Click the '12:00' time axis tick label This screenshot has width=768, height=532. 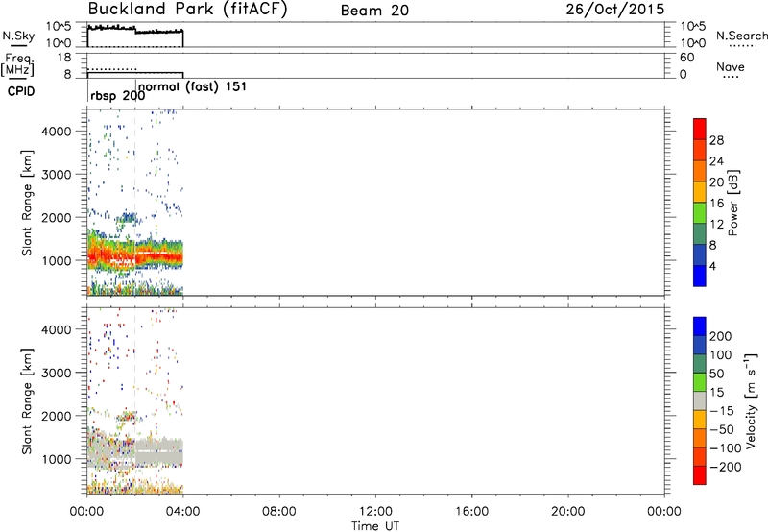(375, 512)
